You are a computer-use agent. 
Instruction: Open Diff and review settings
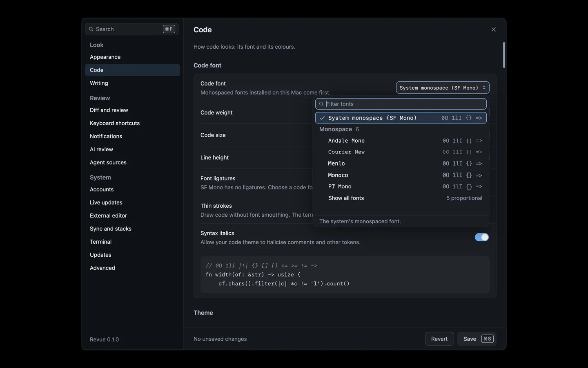[132, 110]
